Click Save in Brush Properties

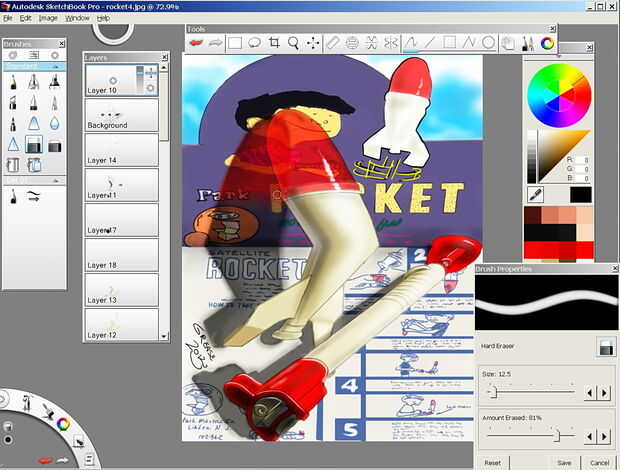click(564, 462)
